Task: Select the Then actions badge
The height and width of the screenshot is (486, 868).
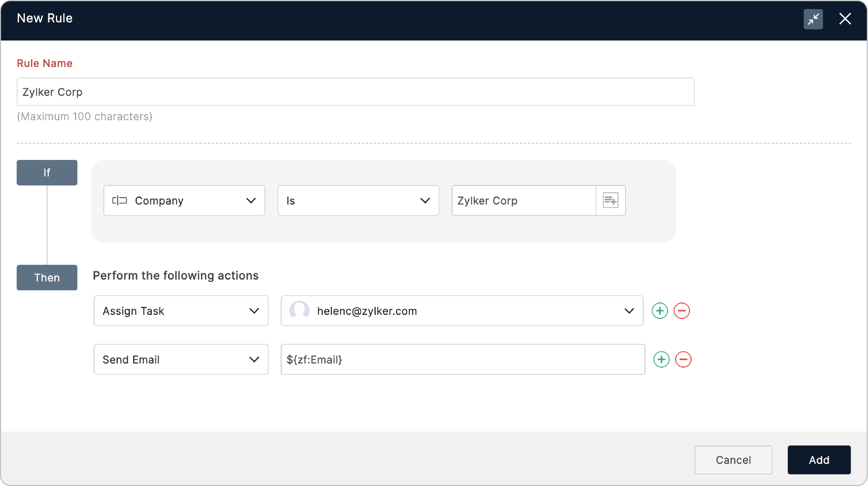Action: pyautogui.click(x=47, y=278)
